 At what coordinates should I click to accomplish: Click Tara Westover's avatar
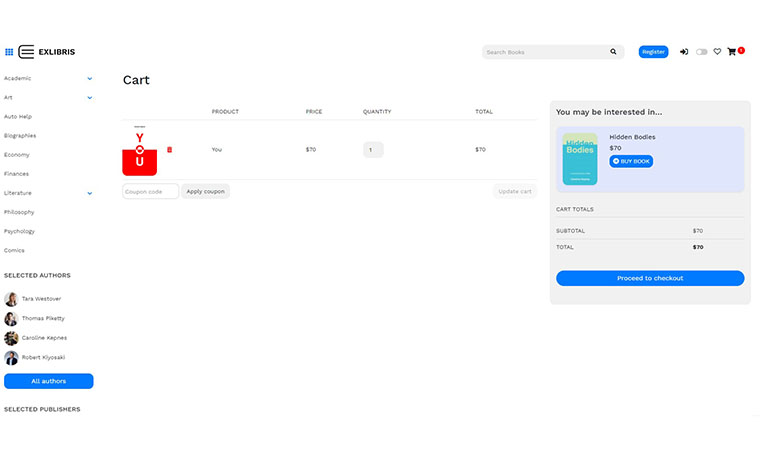click(11, 299)
